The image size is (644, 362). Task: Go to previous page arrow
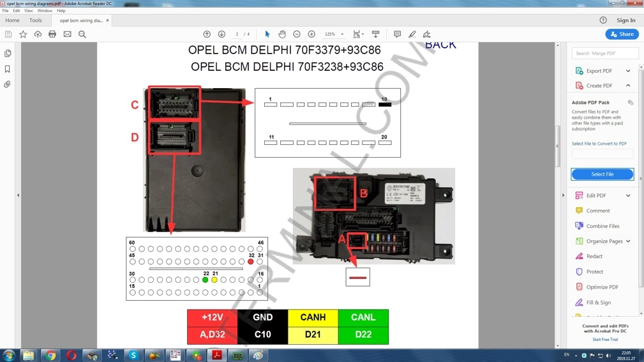click(207, 34)
